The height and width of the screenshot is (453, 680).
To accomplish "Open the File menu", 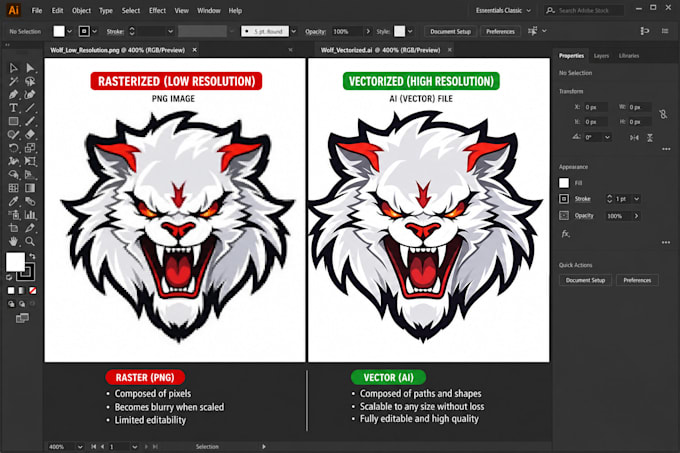I will coord(37,10).
